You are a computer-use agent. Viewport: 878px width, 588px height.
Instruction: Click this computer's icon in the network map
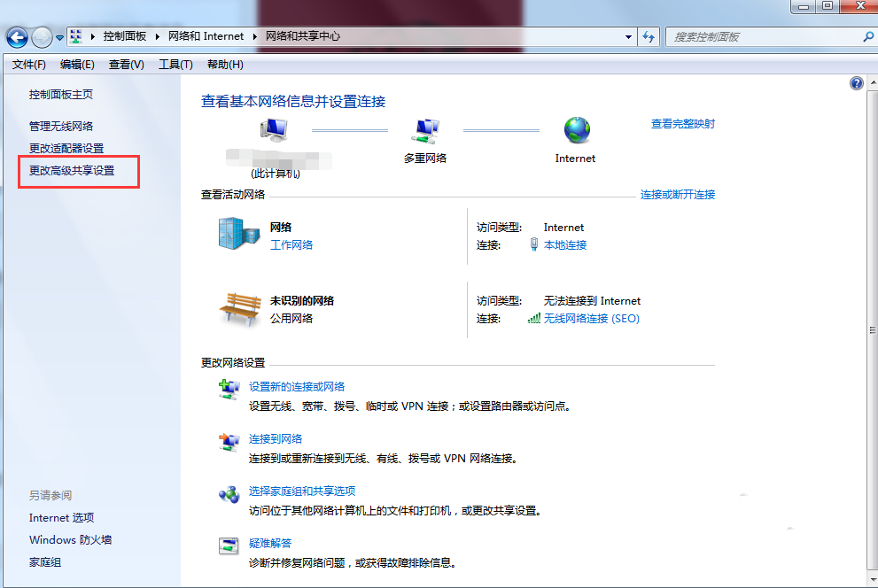[274, 129]
